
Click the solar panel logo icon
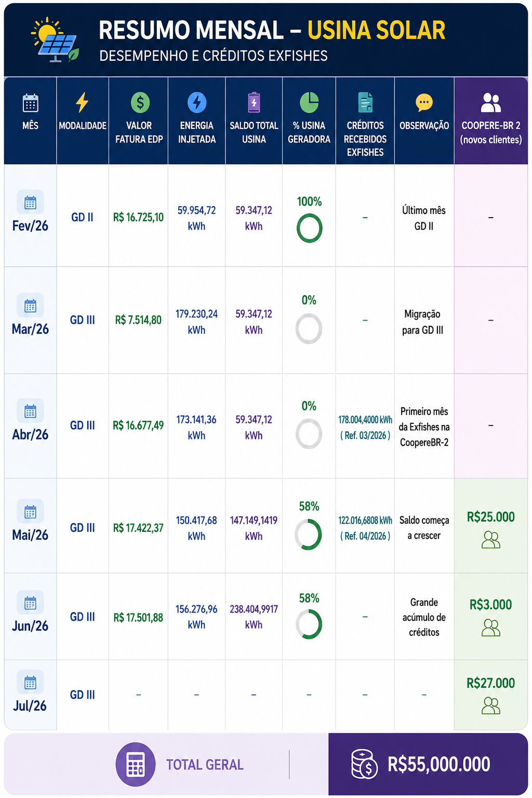pos(55,41)
